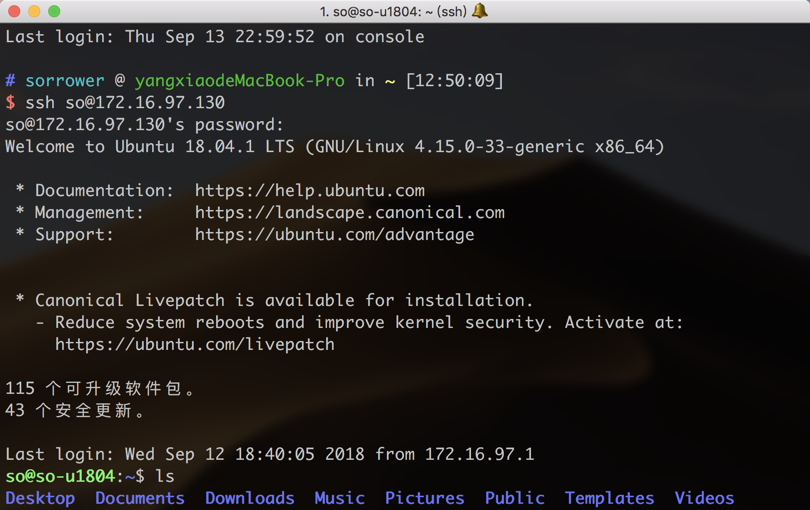Click the green zoom window button

[54, 11]
